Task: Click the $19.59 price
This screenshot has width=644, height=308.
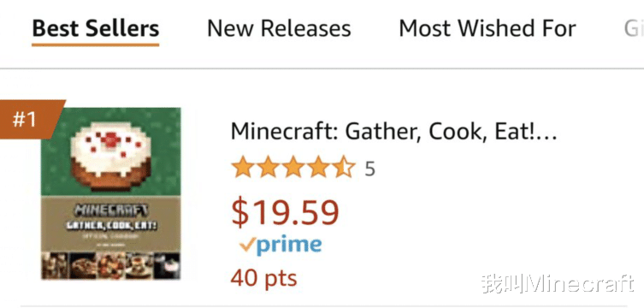Action: click(285, 213)
